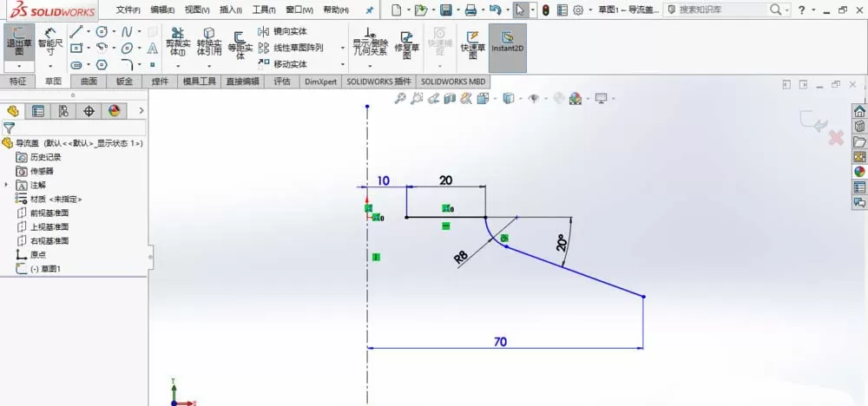The width and height of the screenshot is (868, 406).
Task: Click the Save icon
Action: pyautogui.click(x=445, y=10)
